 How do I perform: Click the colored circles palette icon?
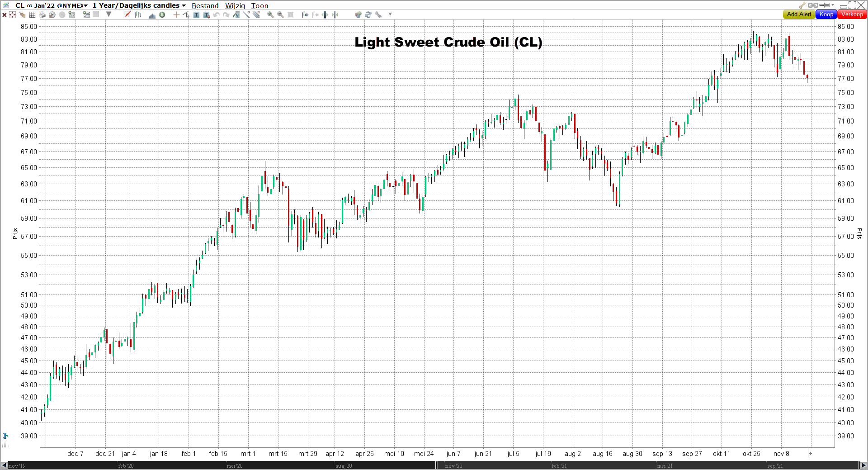pos(358,15)
